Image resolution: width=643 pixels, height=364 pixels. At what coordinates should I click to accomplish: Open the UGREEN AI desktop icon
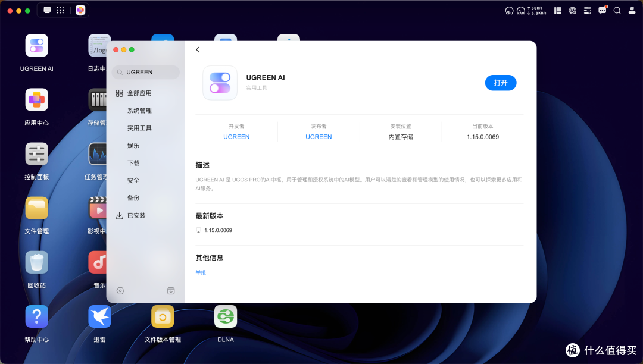[x=36, y=46]
